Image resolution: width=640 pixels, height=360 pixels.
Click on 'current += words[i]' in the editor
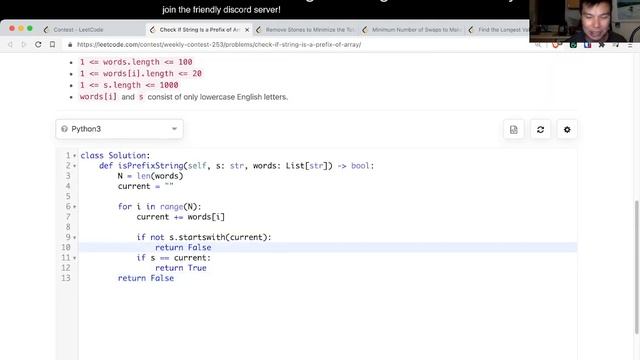point(180,217)
